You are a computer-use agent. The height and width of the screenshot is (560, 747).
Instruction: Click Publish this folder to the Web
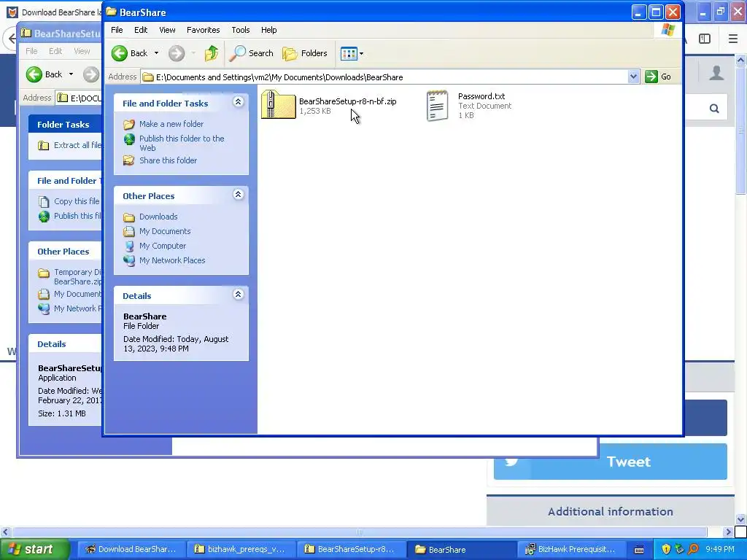point(182,143)
